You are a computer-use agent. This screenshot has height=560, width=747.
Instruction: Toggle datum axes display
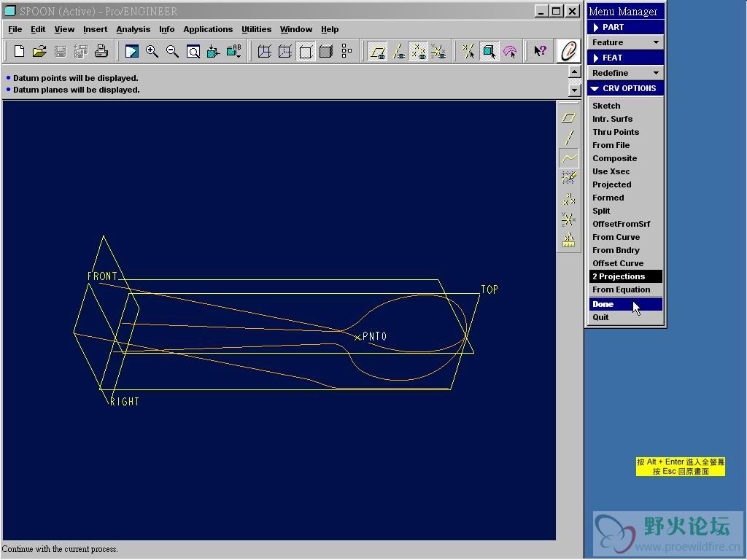[x=398, y=51]
